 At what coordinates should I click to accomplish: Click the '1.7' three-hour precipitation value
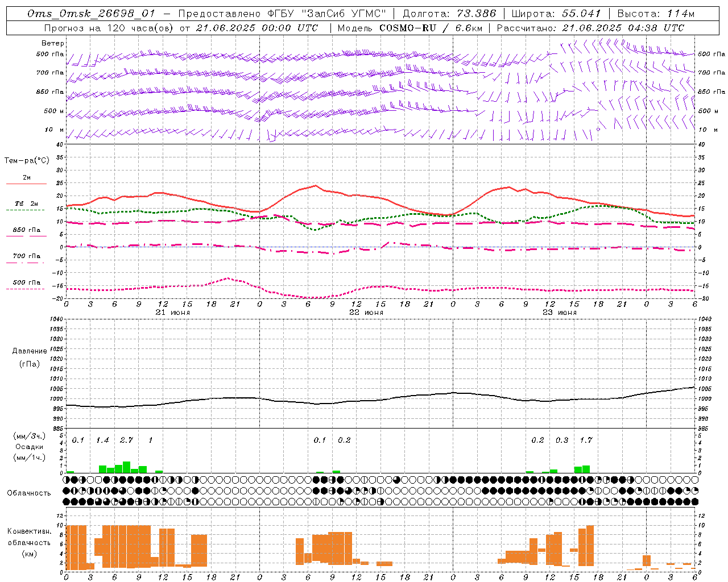[x=586, y=440]
